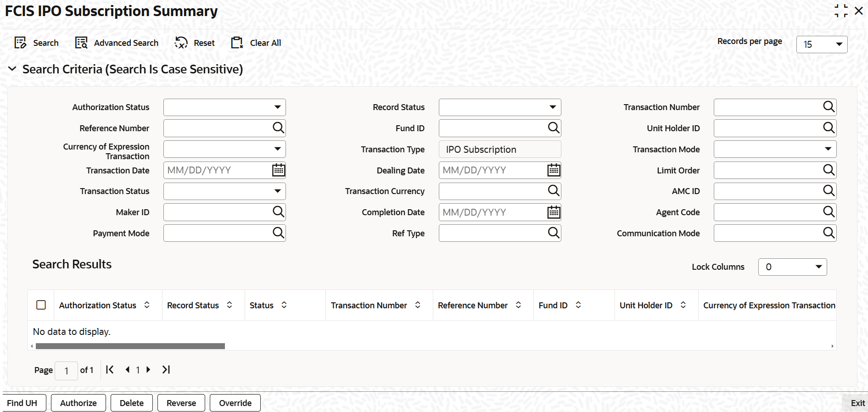Click the Reverse button
Image resolution: width=868 pixels, height=412 pixels.
181,403
